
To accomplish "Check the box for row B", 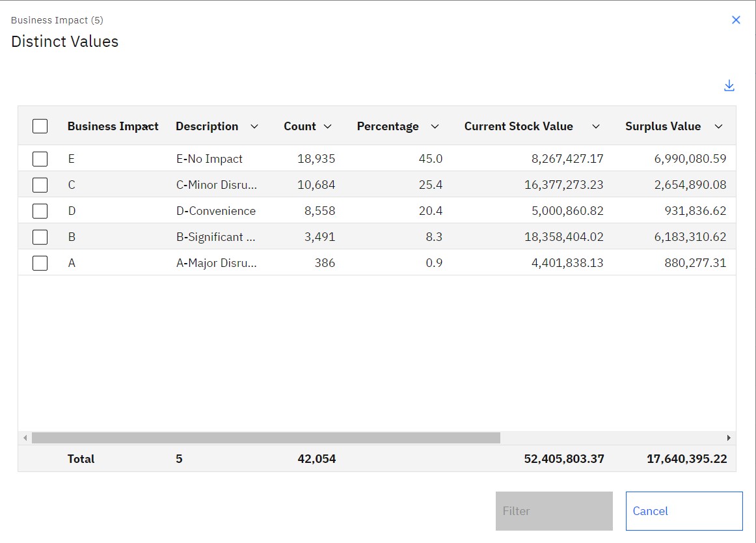I will click(x=40, y=237).
